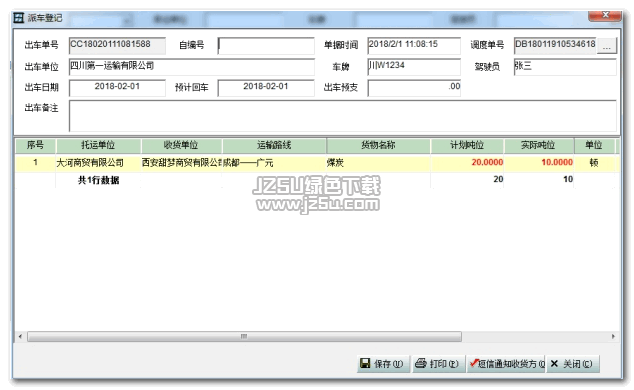Click the horizontal scrollbar right arrow

point(613,336)
